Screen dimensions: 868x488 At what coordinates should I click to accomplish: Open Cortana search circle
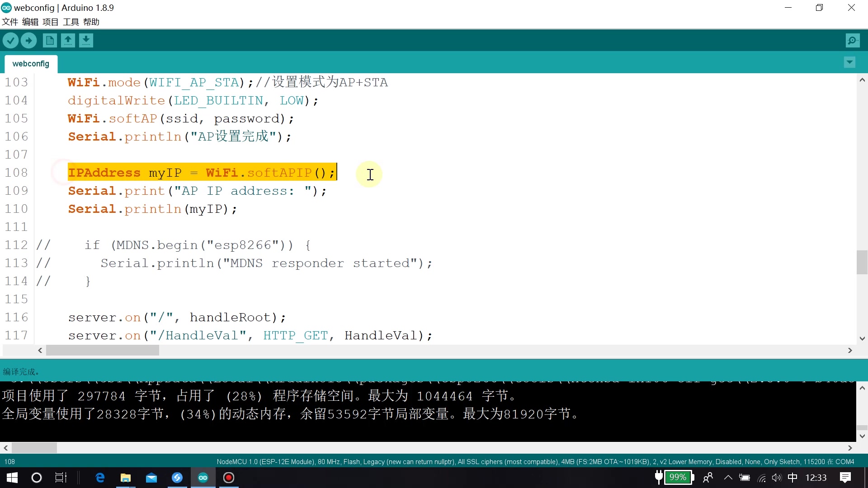click(x=37, y=478)
